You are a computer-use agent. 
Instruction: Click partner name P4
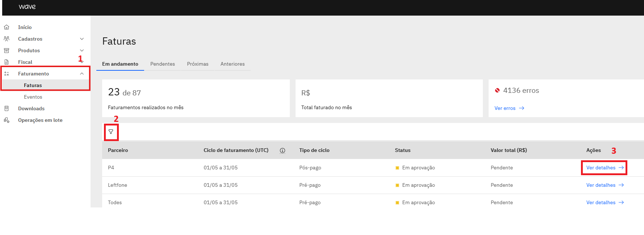click(x=111, y=168)
